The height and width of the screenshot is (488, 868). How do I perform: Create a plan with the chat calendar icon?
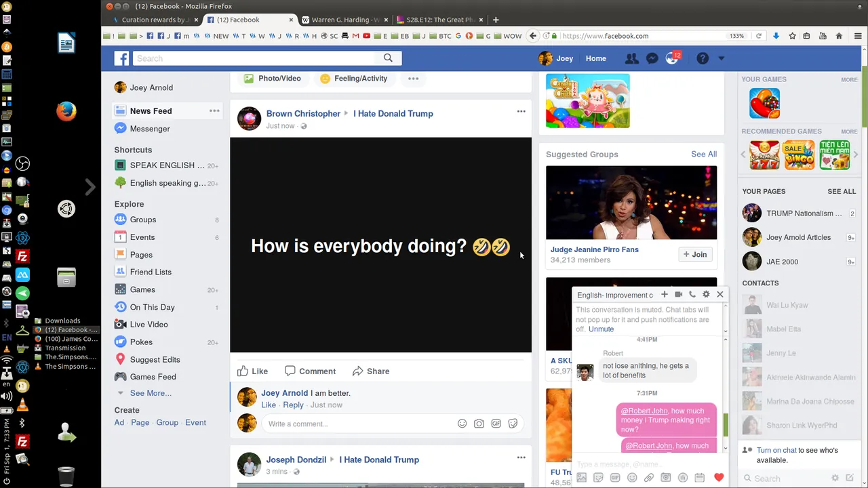coord(700,478)
